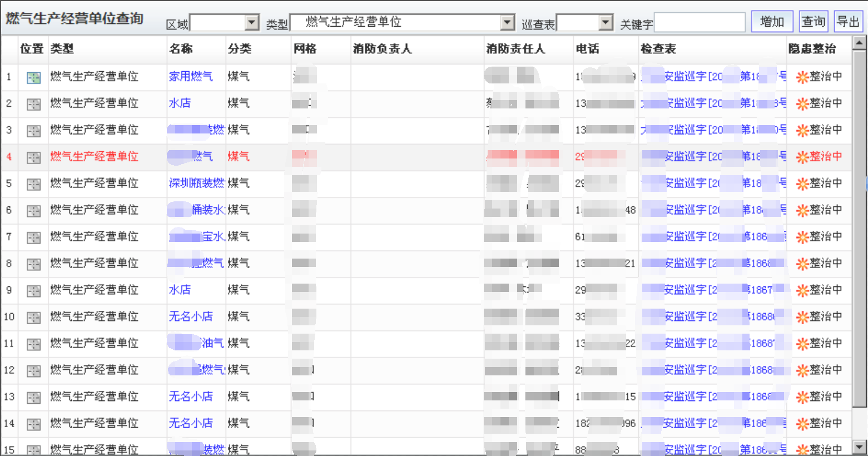Screen dimensions: 868x456
Task: Open the 巡查表 dropdown
Action: (606, 23)
